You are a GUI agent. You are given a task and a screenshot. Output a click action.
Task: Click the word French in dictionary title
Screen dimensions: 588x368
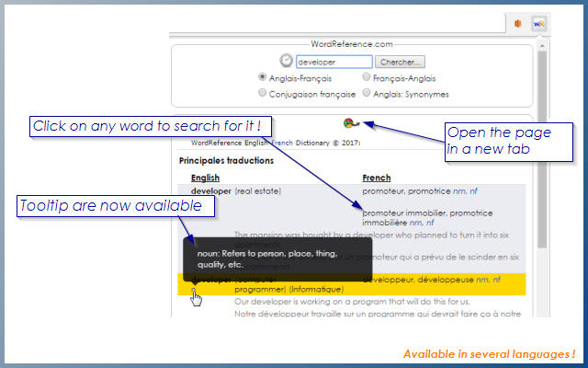click(282, 143)
